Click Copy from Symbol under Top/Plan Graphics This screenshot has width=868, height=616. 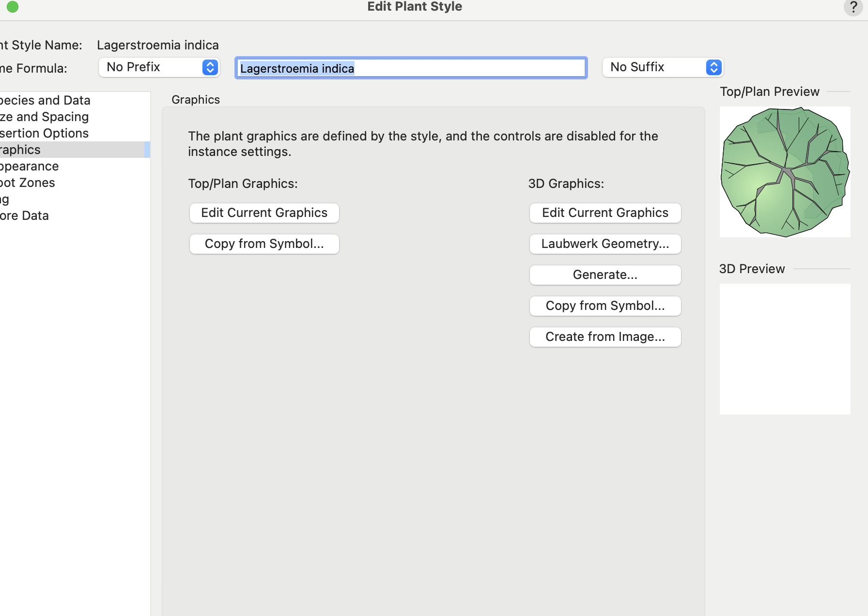click(264, 244)
